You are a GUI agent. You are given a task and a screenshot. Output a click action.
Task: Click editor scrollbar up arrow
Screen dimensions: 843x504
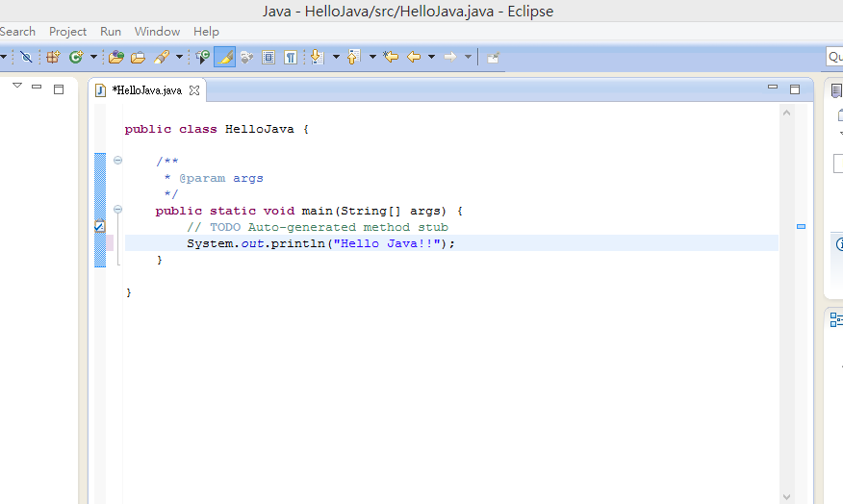coord(786,113)
